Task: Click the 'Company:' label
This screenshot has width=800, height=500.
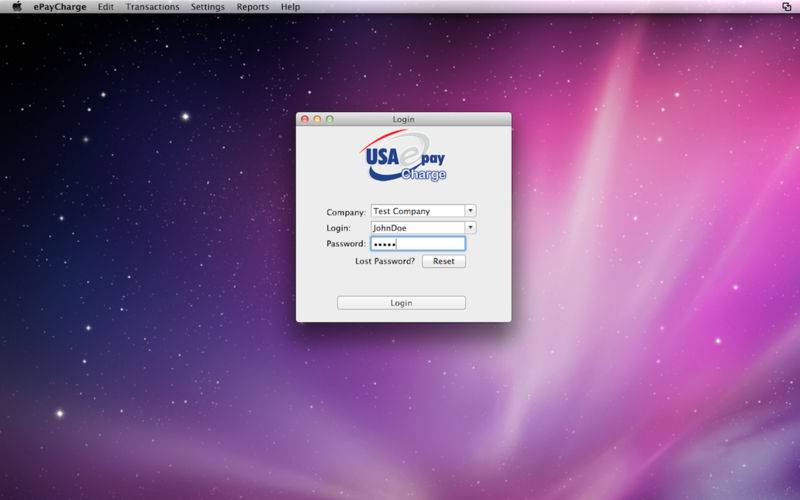Action: point(346,212)
